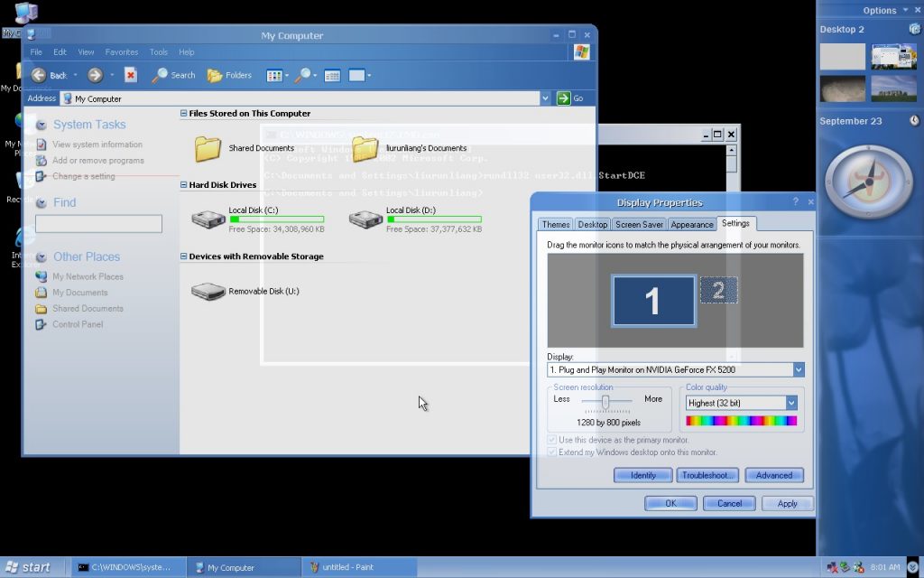Click Apply in Display Properties
This screenshot has width=924, height=578.
click(x=787, y=503)
